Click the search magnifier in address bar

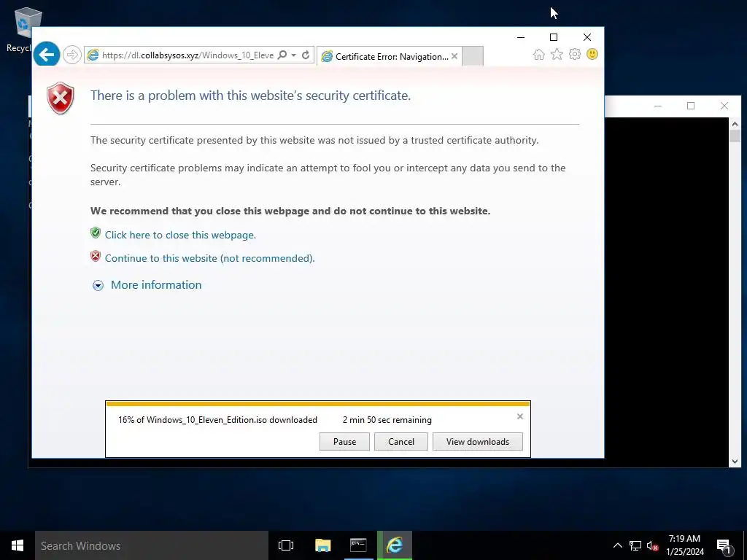click(x=282, y=55)
